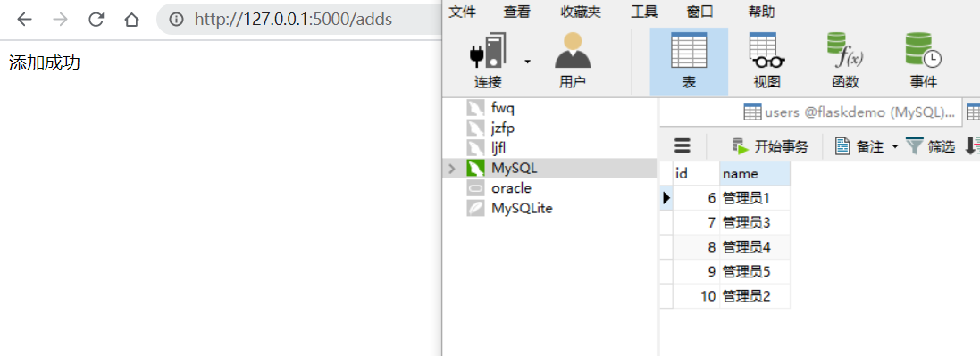
Task: Open the 窗口 menu
Action: point(700,12)
